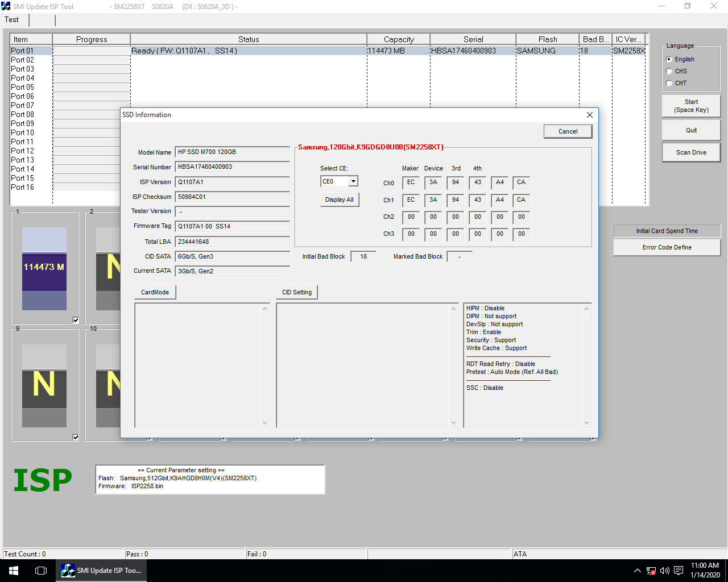Close the SSD Information dialog
Image resolution: width=728 pixels, height=582 pixels.
pyautogui.click(x=590, y=115)
